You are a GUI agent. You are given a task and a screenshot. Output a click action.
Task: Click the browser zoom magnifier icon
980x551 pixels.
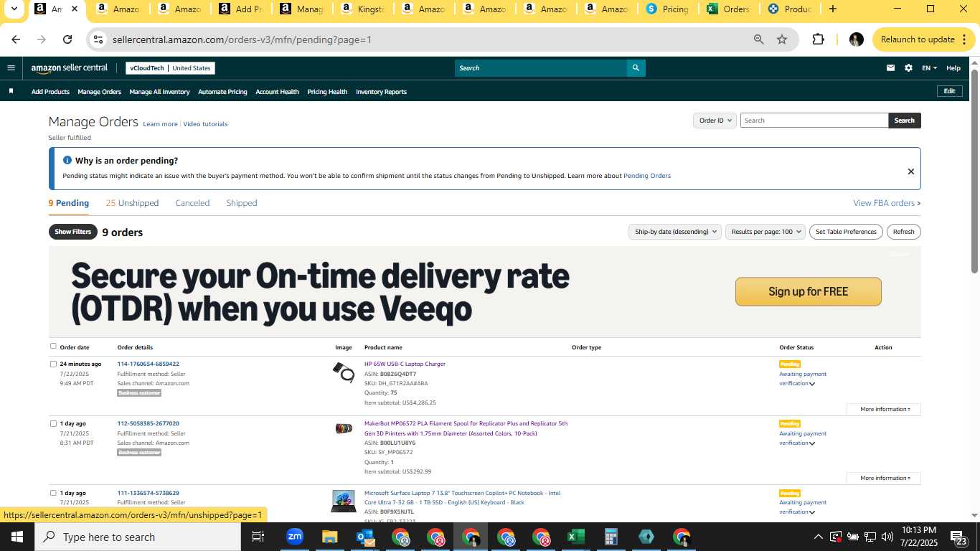click(x=758, y=39)
